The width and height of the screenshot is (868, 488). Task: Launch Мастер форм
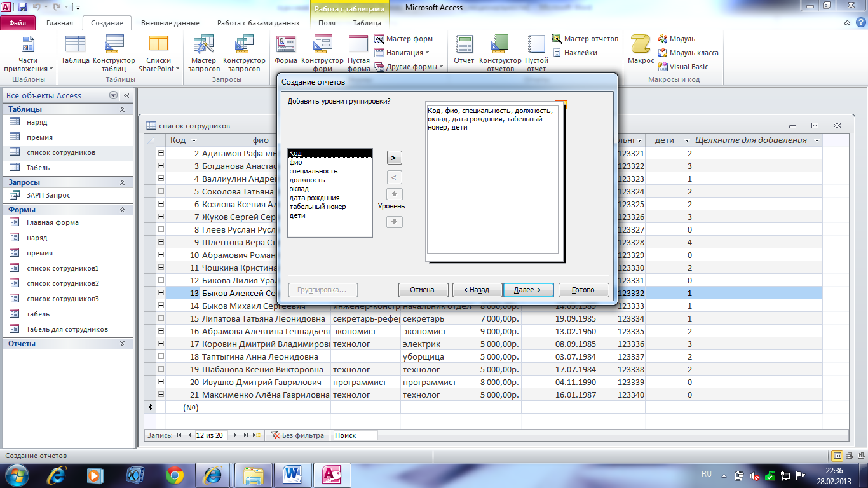tap(403, 39)
